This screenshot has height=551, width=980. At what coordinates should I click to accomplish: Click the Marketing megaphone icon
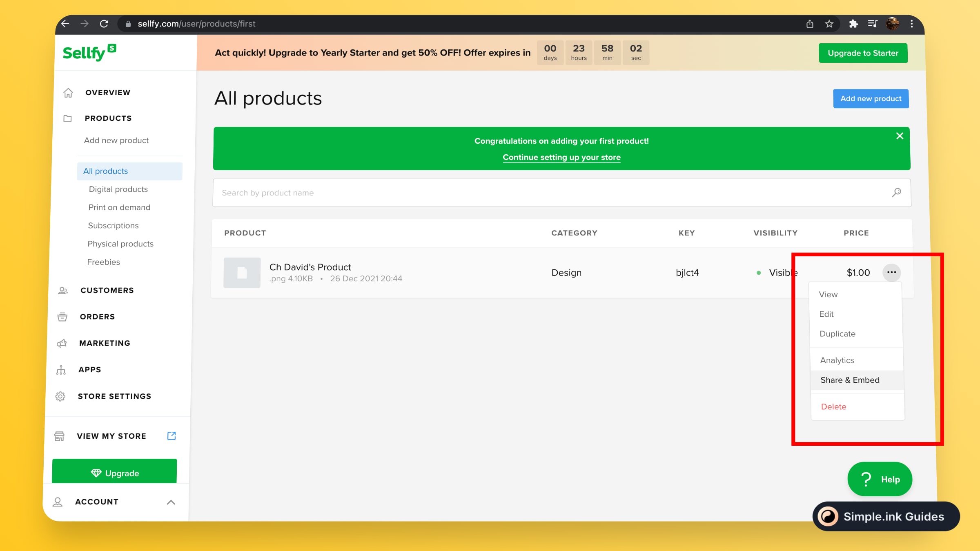pyautogui.click(x=62, y=343)
